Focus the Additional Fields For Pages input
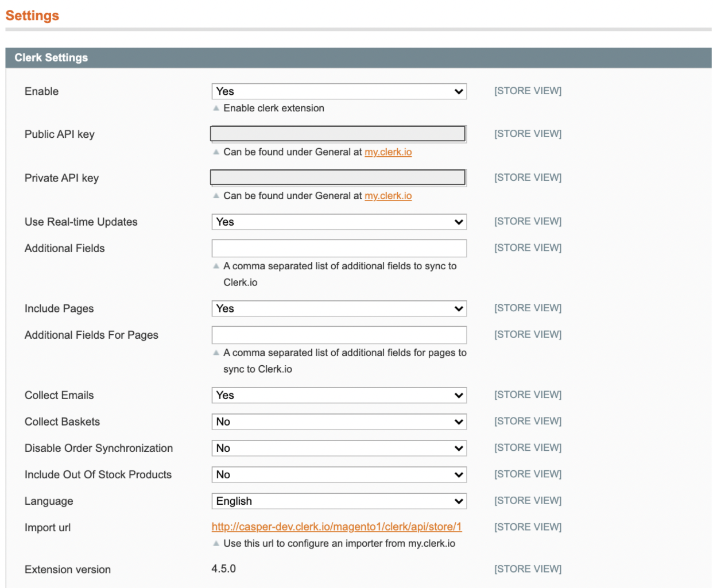713x588 pixels. point(339,335)
